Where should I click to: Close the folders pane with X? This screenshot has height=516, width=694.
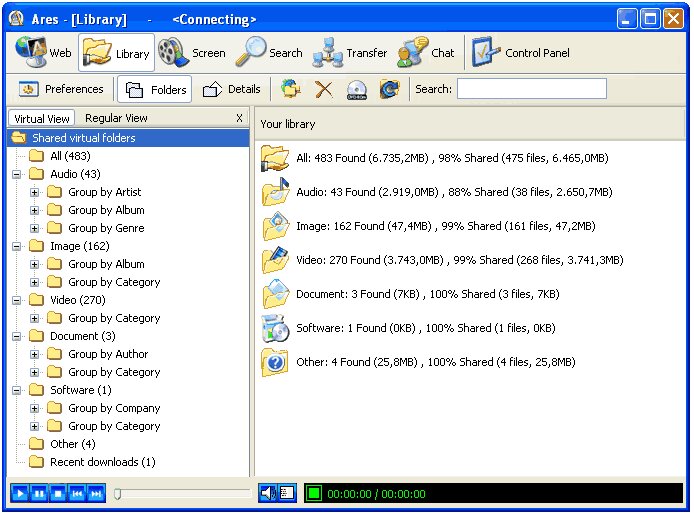pos(239,118)
